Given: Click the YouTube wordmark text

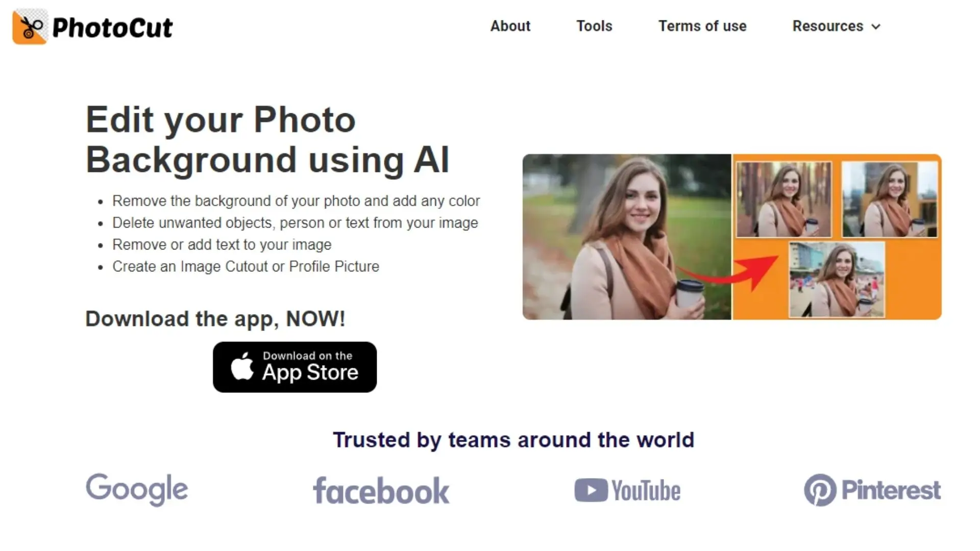Looking at the screenshot, I should pos(646,491).
